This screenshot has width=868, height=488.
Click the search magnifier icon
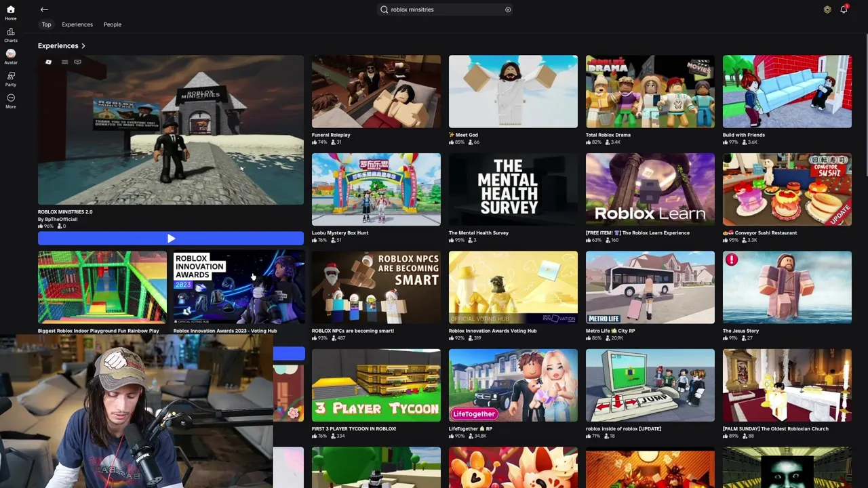(x=384, y=9)
